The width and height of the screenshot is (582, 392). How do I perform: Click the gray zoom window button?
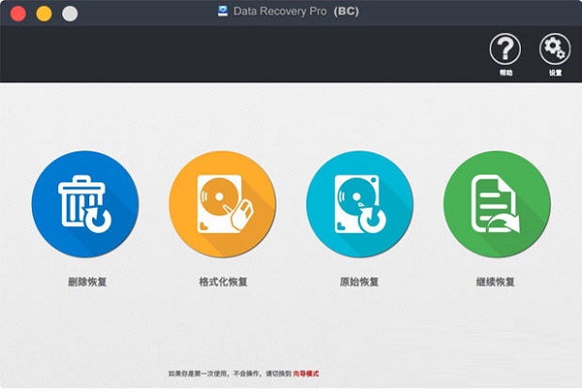70,14
